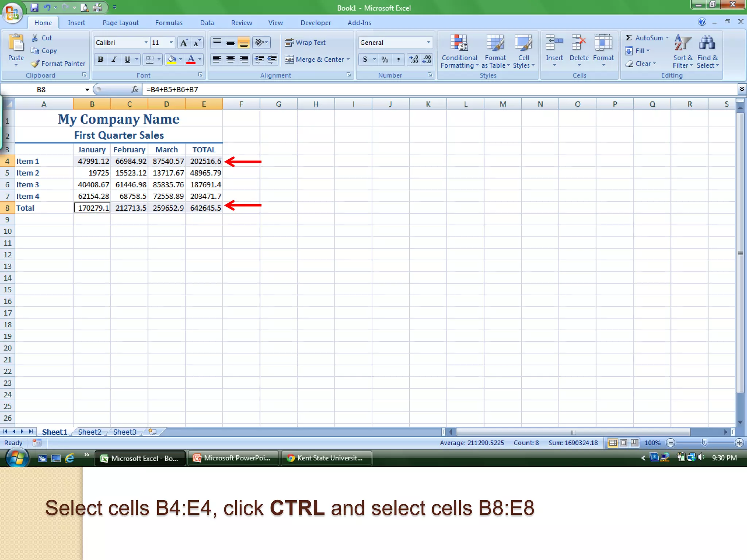
Task: Click the Windows Start orb
Action: tap(17, 458)
